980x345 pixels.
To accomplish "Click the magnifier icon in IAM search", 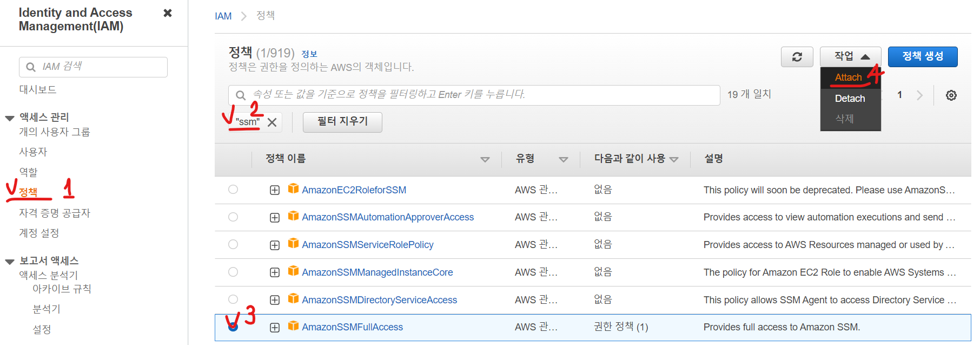I will click(x=31, y=67).
